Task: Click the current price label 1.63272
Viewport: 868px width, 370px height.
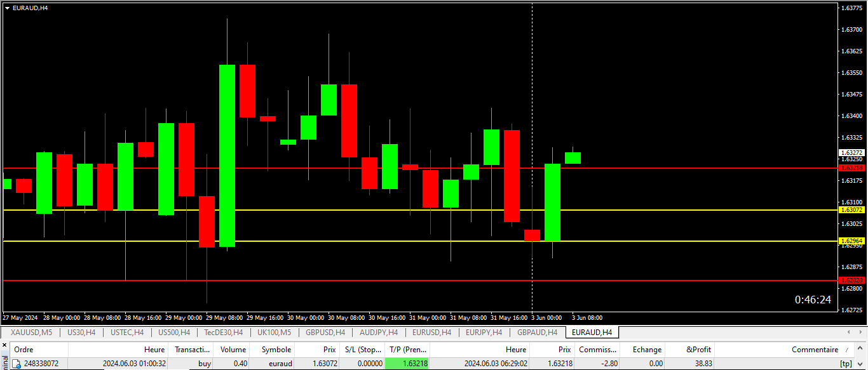Action: click(x=851, y=153)
